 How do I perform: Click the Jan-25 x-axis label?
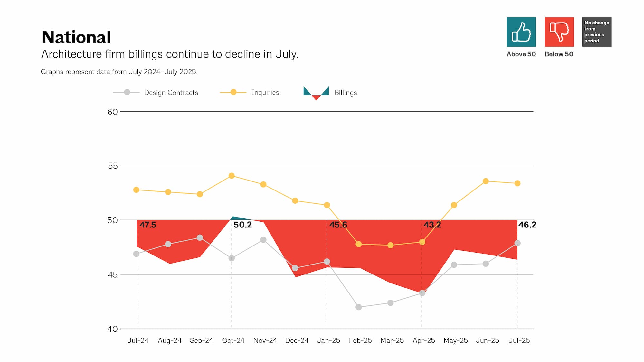point(328,340)
